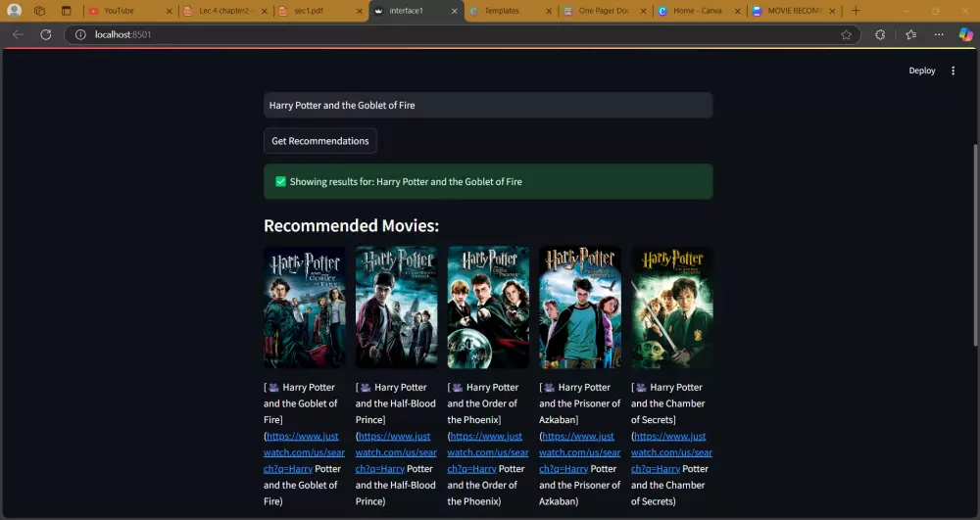Close the interface1 tab
Screen dimensions: 980x520
tap(455, 11)
